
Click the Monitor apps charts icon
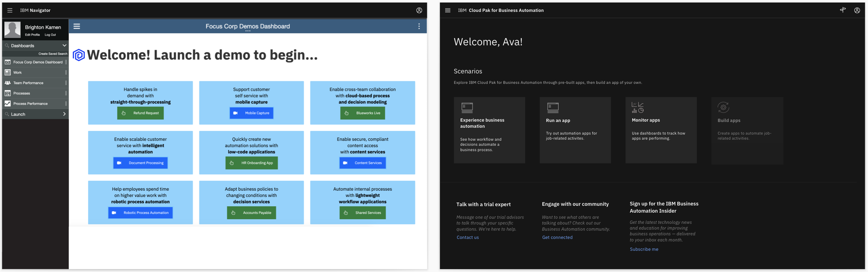[638, 108]
